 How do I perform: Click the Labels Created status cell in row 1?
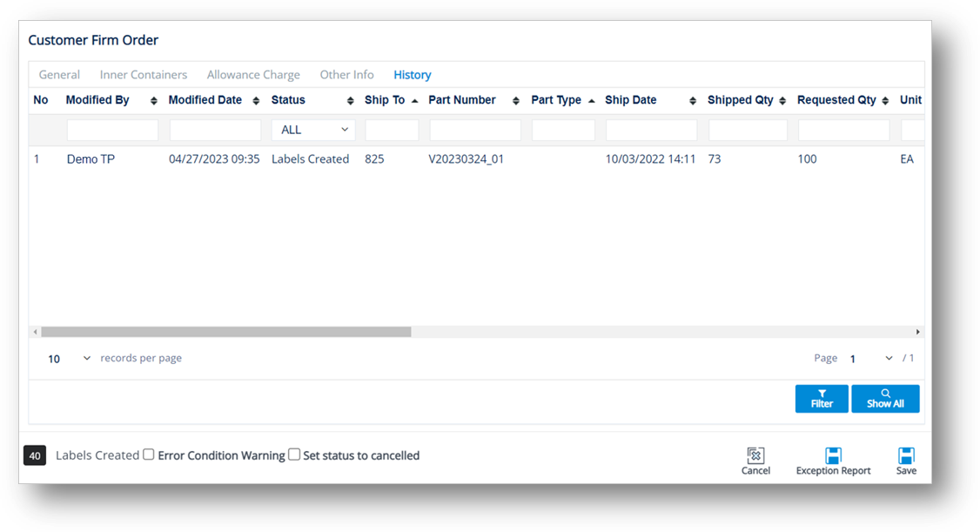point(310,158)
